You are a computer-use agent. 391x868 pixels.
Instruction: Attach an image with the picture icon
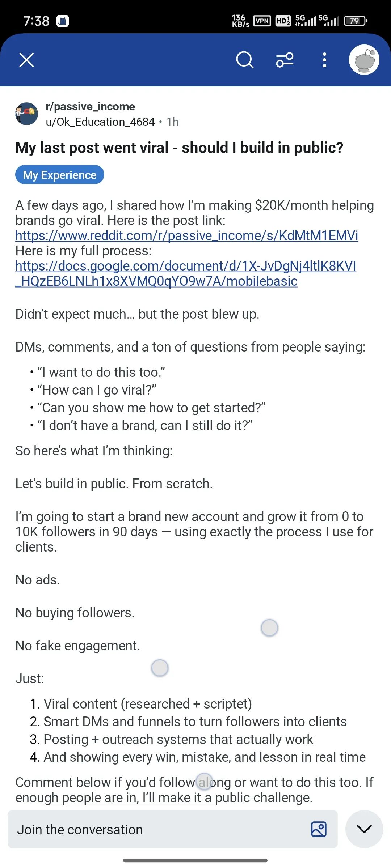(x=319, y=829)
